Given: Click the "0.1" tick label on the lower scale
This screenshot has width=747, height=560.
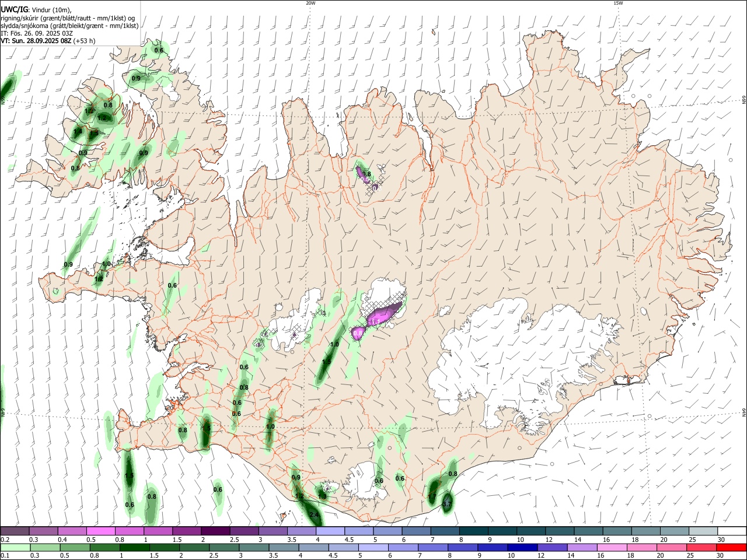Looking at the screenshot, I should pyautogui.click(x=5, y=555).
